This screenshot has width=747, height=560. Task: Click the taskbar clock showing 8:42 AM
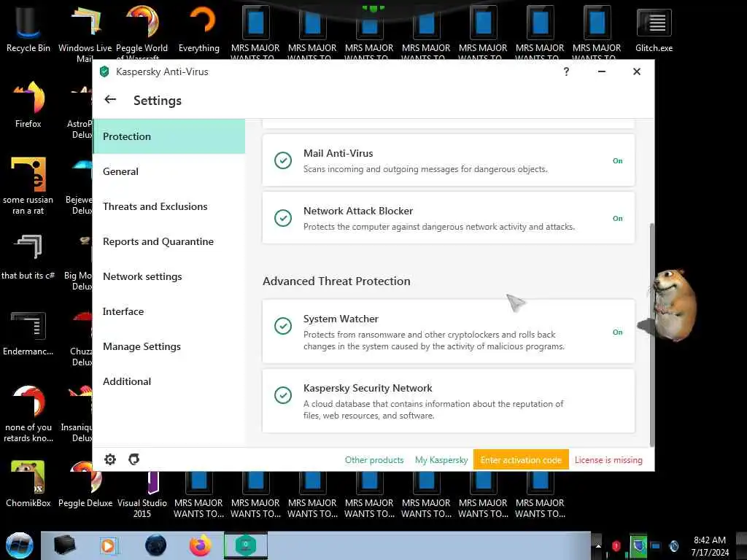pyautogui.click(x=710, y=546)
